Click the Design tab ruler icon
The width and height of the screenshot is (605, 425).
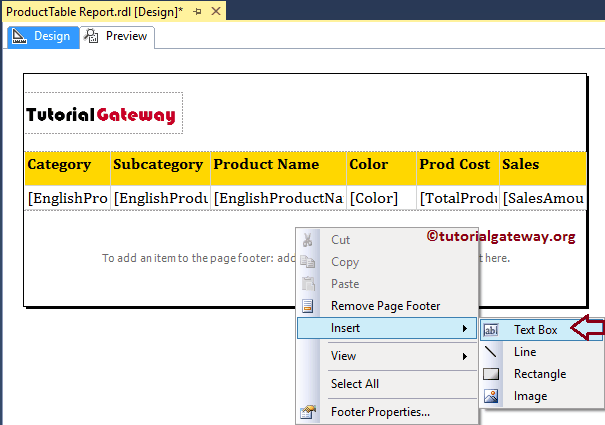pyautogui.click(x=19, y=36)
